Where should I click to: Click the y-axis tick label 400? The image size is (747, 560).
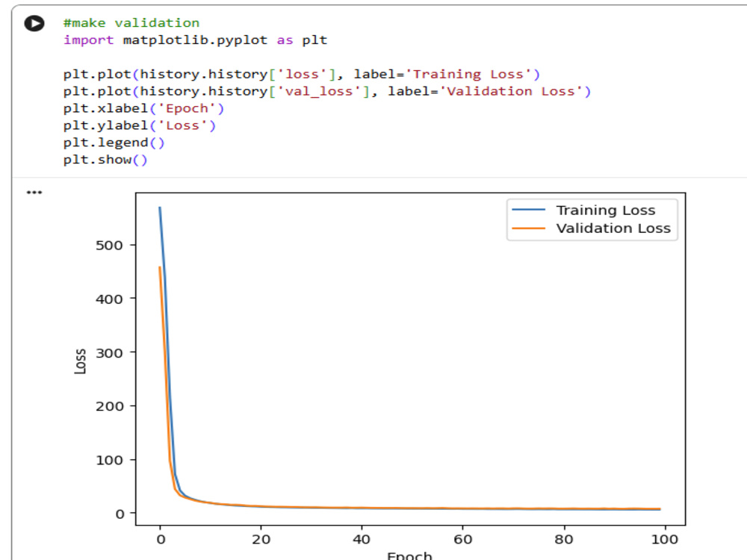[109, 299]
